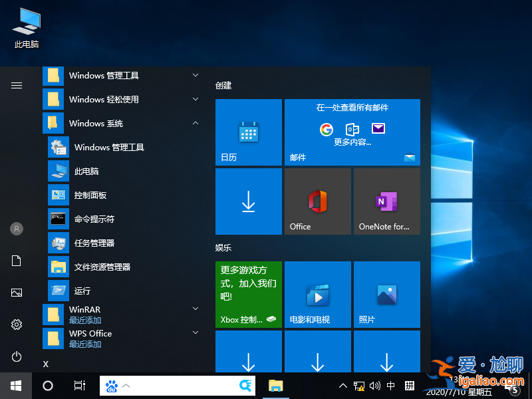Open the 照片 app tile
Screen dimensions: 532x399
386,295
